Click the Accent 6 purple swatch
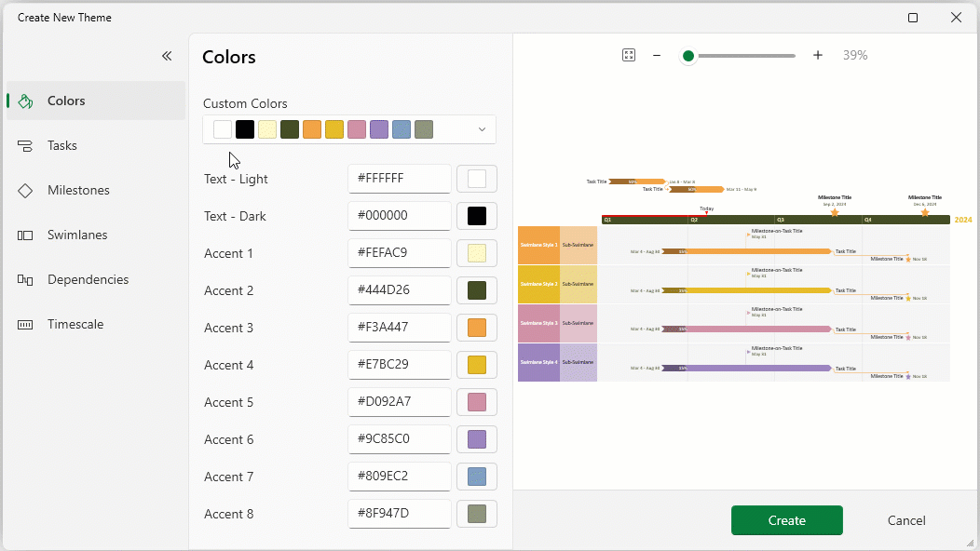This screenshot has width=980, height=551. [476, 438]
